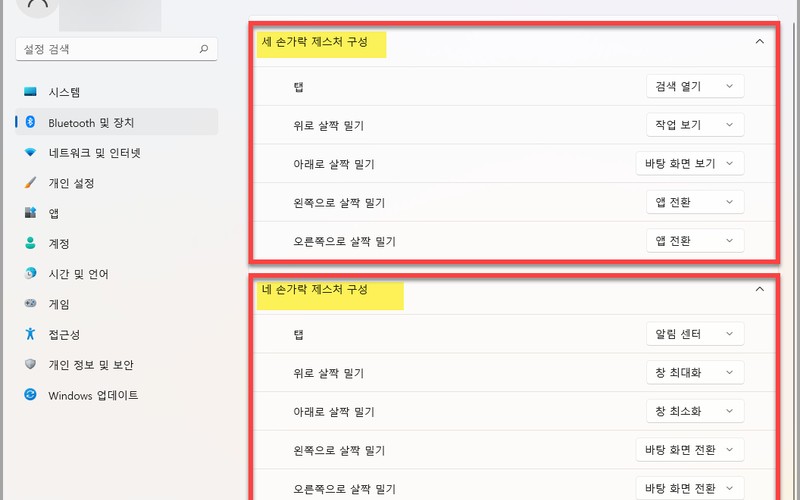Click the 계정 person icon
Image resolution: width=800 pixels, height=500 pixels.
pos(30,243)
